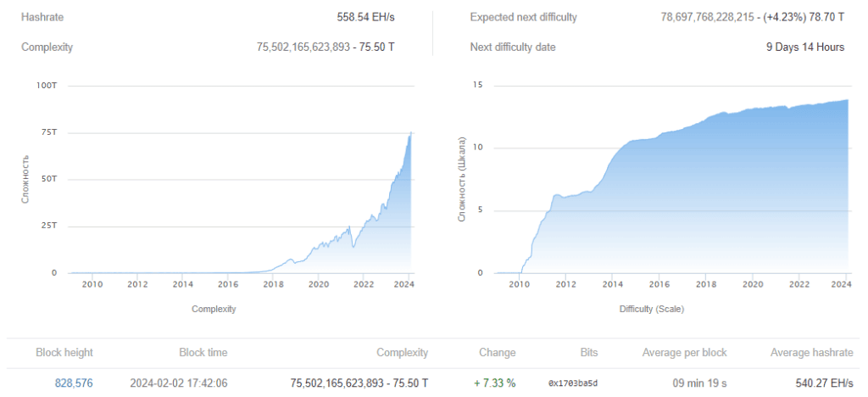The image size is (868, 397).
Task: Click the Difficulty (Scale) chart caption
Action: [x=653, y=309]
